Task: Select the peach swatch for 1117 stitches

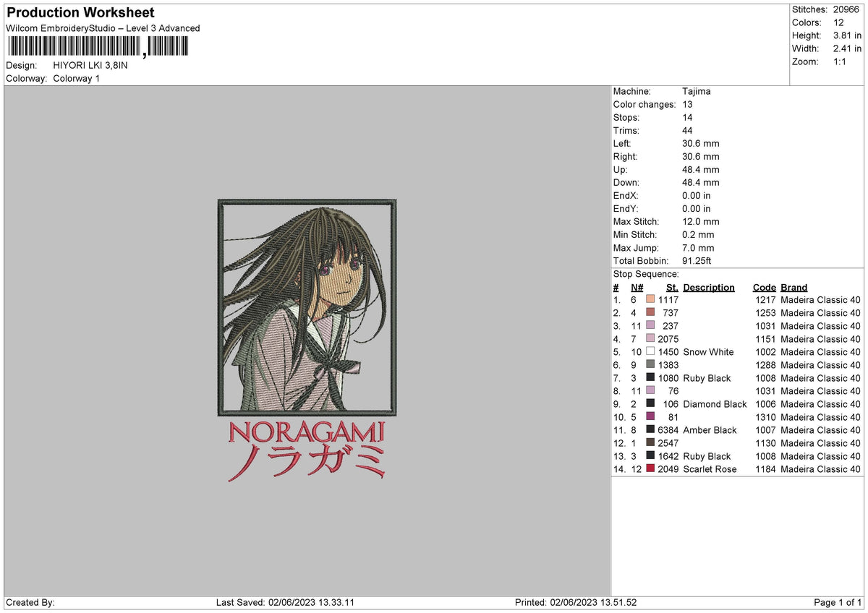Action: click(x=650, y=299)
